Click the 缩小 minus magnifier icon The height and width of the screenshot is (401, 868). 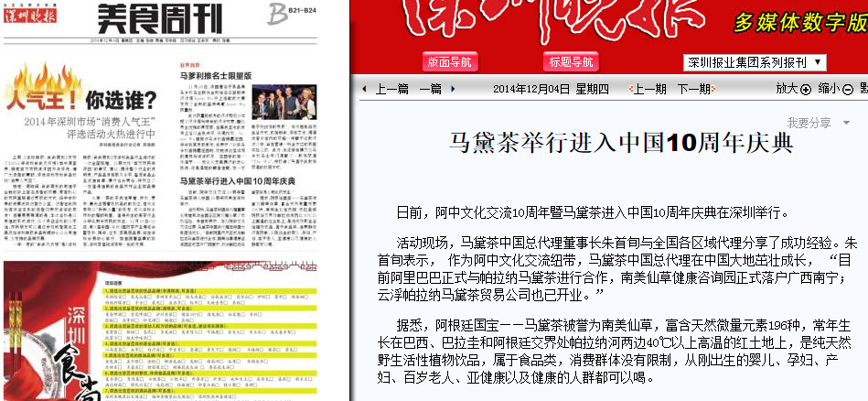(x=848, y=89)
